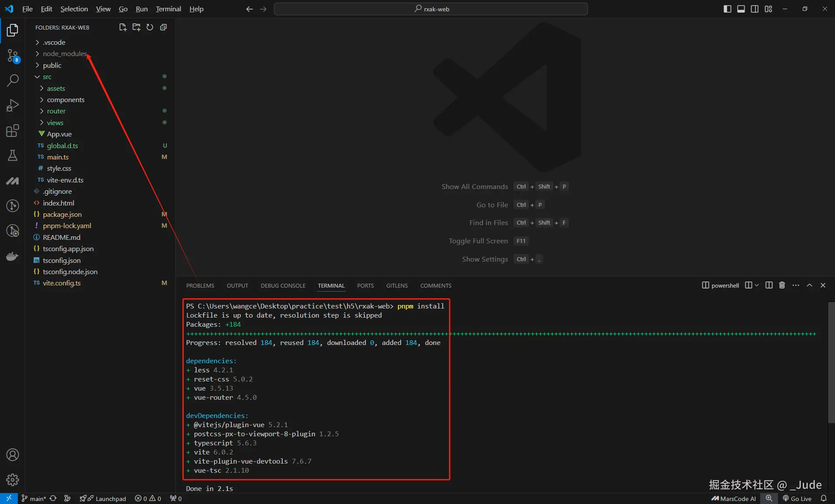Viewport: 835px width, 504px height.
Task: Kill terminal with trash icon
Action: (782, 285)
